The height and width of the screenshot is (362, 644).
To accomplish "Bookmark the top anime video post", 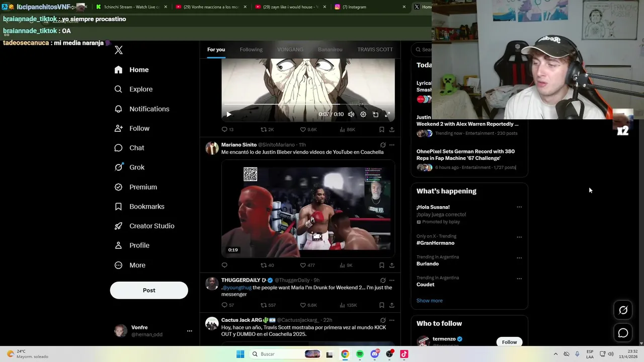I will point(381,129).
